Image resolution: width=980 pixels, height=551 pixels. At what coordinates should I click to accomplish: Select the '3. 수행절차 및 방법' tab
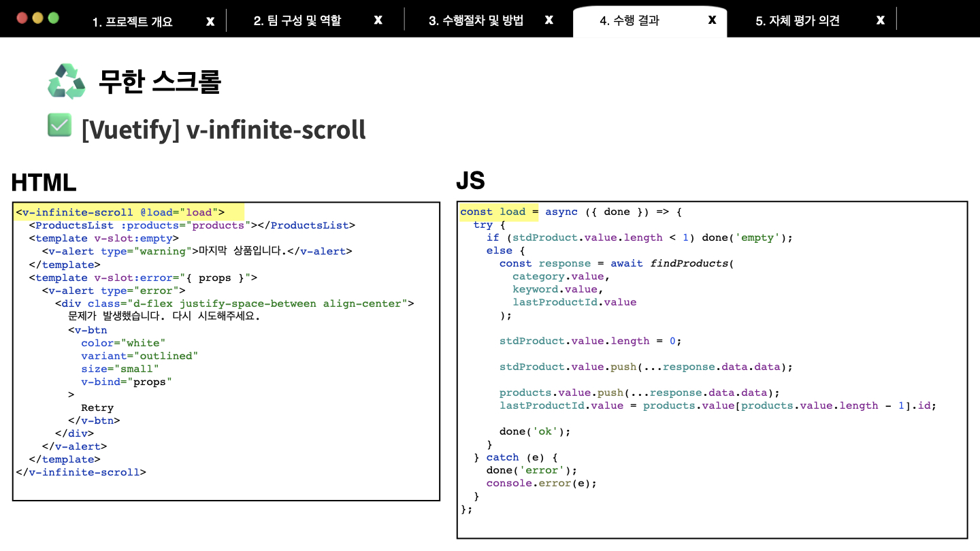click(x=476, y=21)
